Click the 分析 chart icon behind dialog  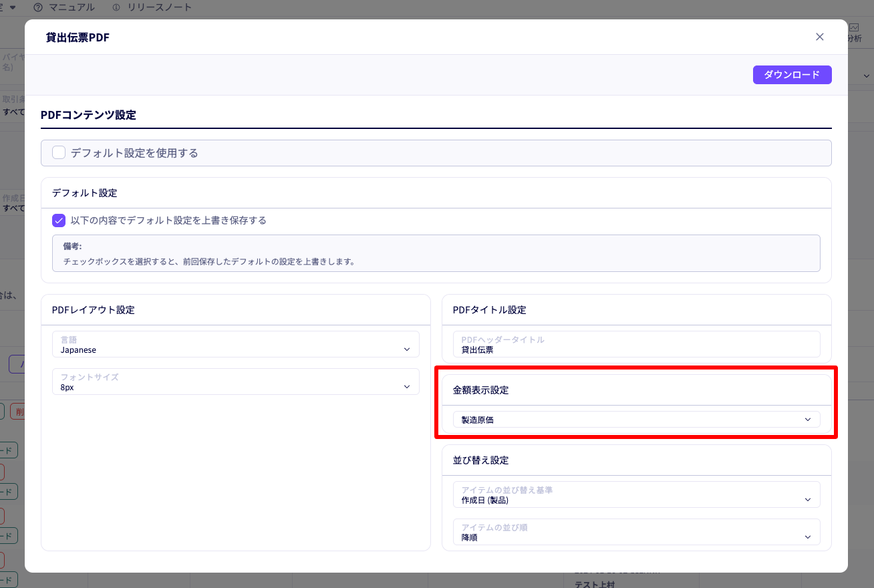[x=855, y=27]
